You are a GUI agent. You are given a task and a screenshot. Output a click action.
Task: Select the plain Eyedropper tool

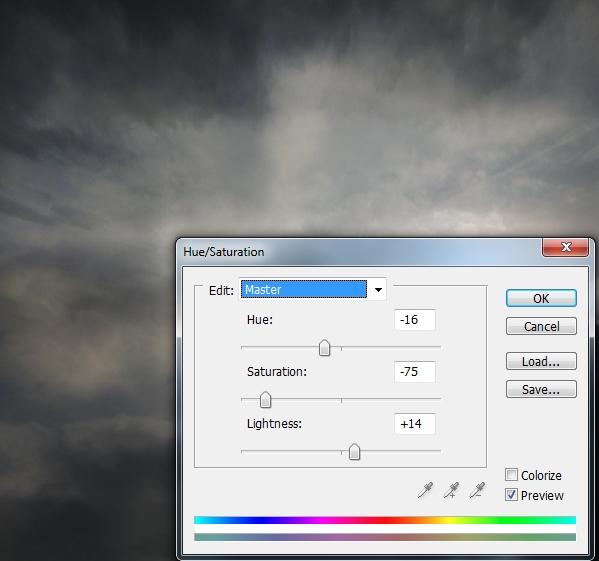click(425, 490)
